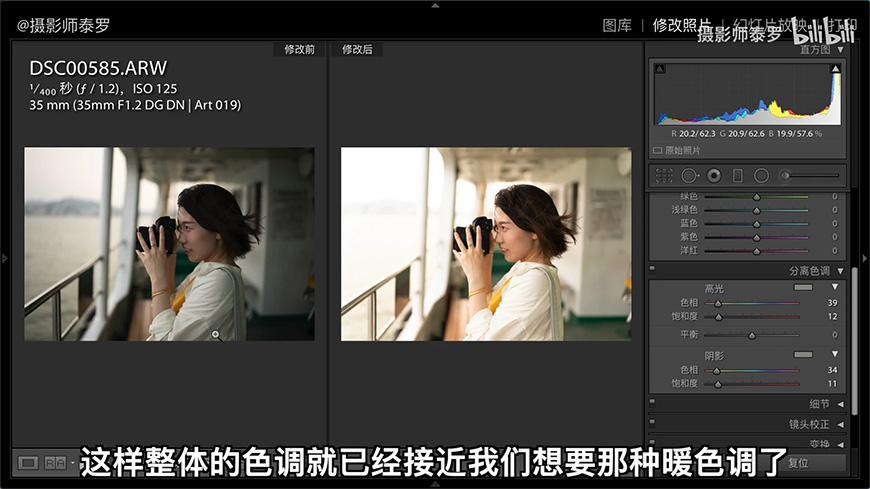Collapse the 分离色调 panel triangle
The image size is (870, 489).
pos(841,271)
